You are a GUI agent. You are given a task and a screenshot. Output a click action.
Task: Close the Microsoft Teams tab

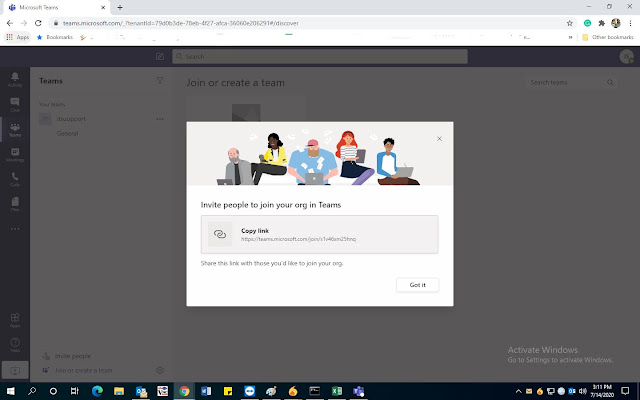pos(103,7)
